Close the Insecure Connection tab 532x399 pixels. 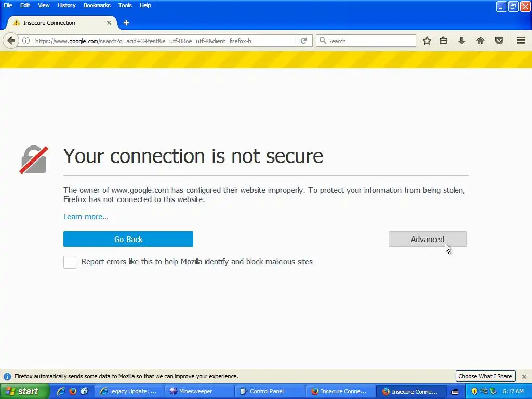[x=109, y=23]
